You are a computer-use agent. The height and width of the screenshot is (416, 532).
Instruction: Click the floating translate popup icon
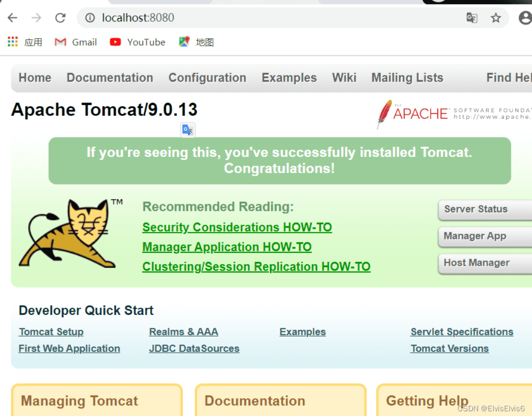coord(188,130)
